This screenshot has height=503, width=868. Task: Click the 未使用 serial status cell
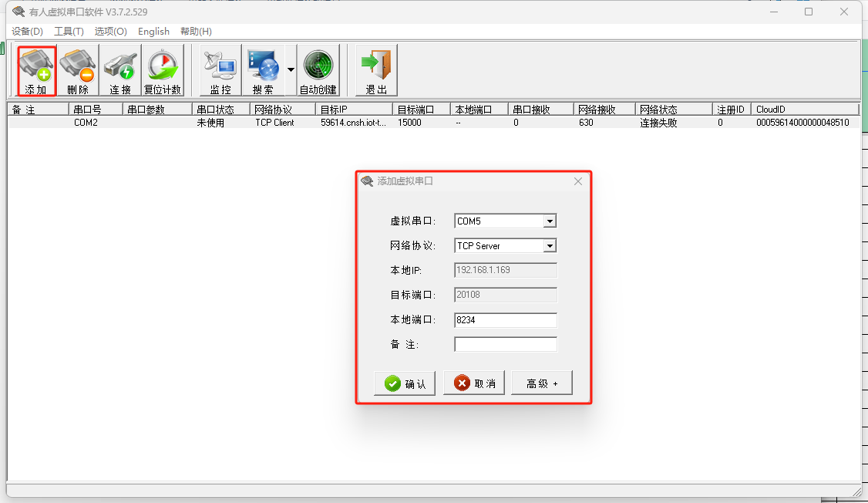(x=211, y=123)
